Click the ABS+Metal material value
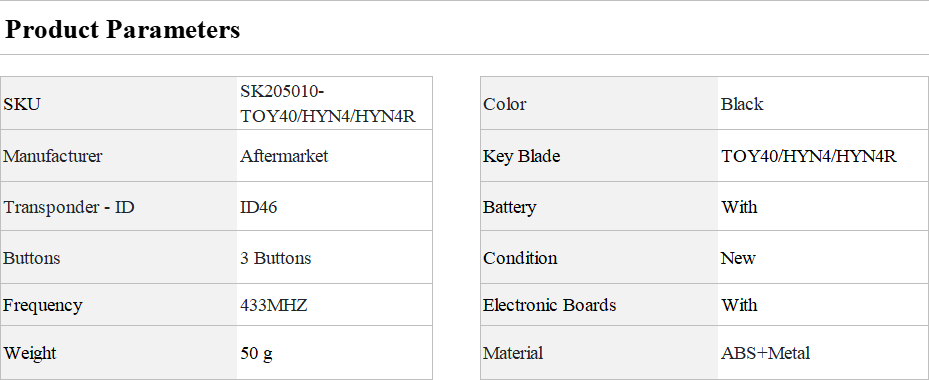929x380 pixels. (765, 353)
